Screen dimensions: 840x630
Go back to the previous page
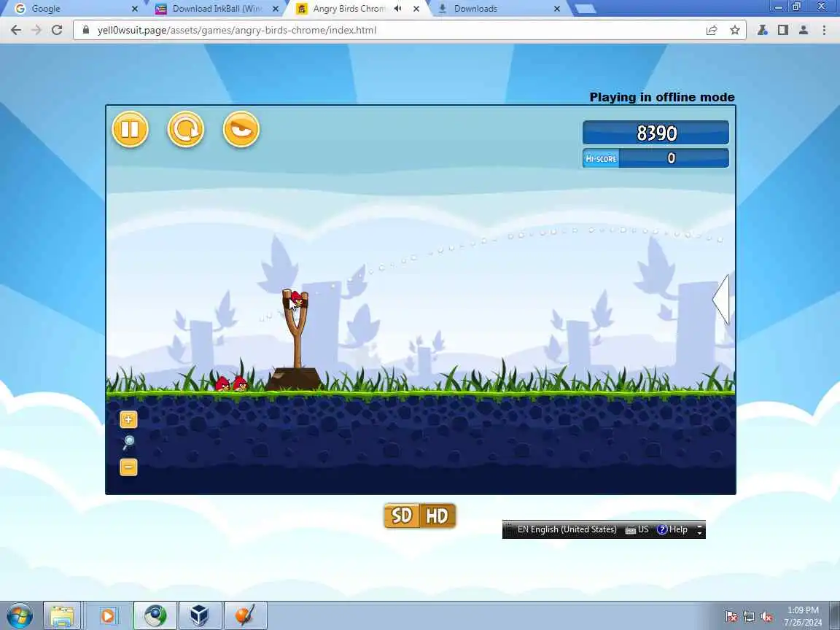[16, 30]
